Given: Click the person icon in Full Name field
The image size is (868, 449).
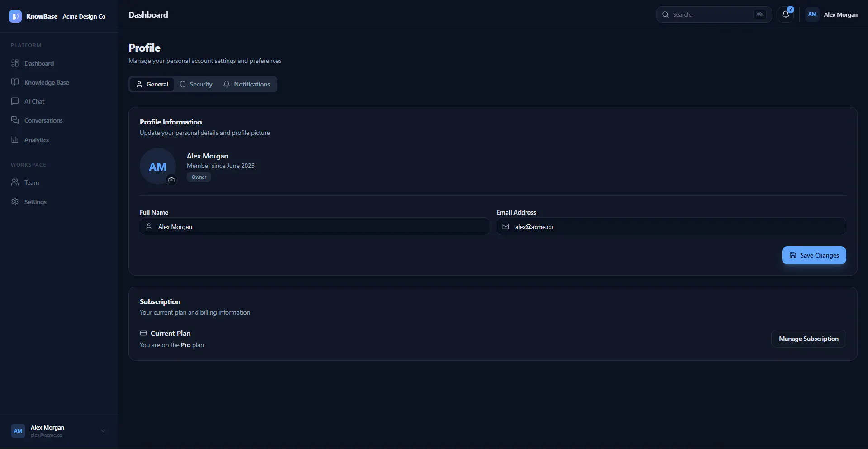Looking at the screenshot, I should 149,226.
